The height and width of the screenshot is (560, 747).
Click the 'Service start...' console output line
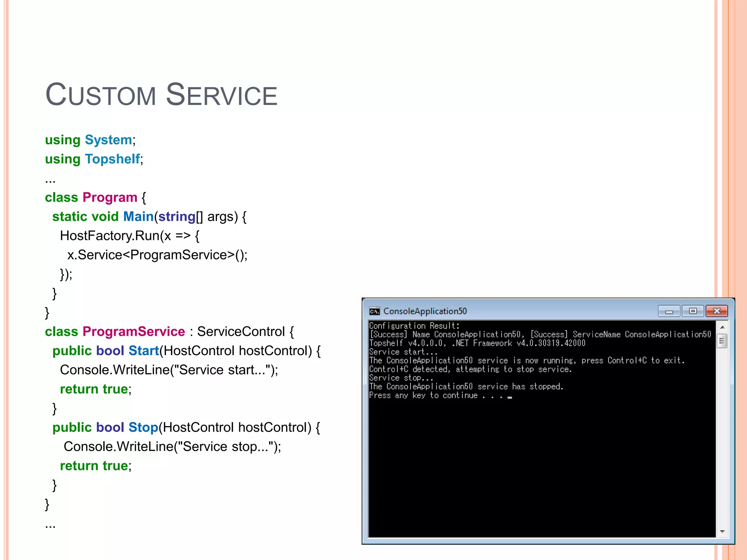point(403,352)
